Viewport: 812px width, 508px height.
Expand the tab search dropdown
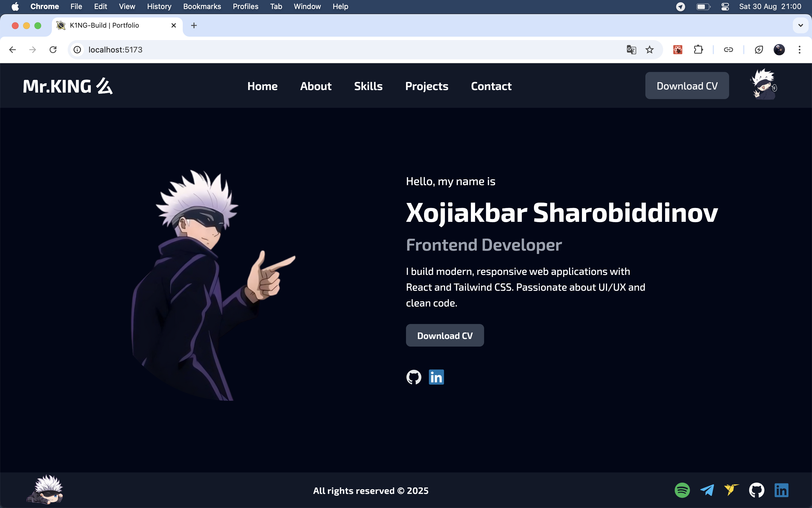[801, 25]
